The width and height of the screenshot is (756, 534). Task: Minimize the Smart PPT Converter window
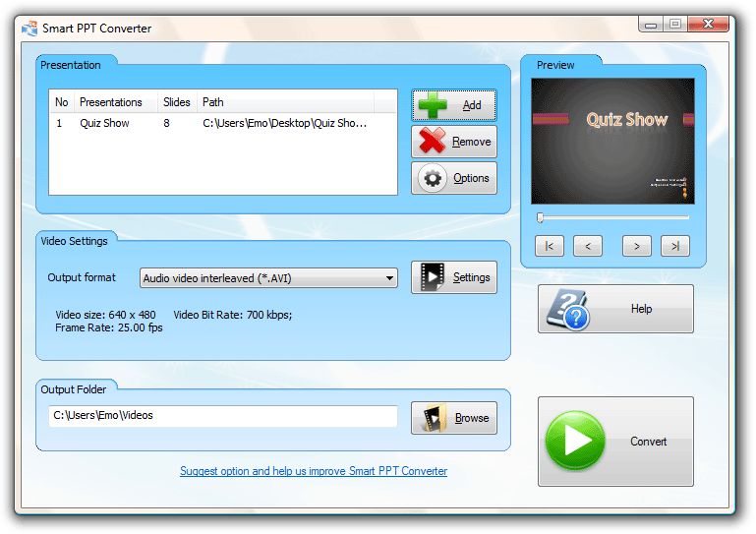(651, 25)
